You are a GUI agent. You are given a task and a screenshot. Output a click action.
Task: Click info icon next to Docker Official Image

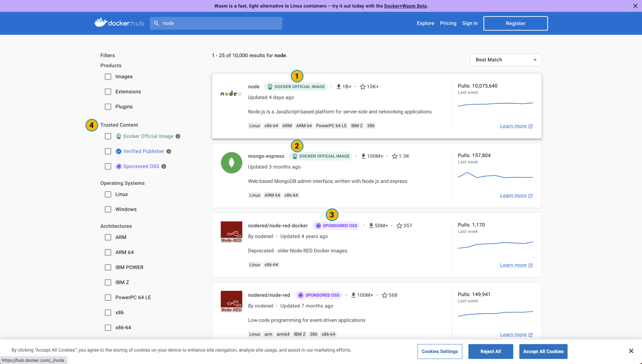coord(178,136)
